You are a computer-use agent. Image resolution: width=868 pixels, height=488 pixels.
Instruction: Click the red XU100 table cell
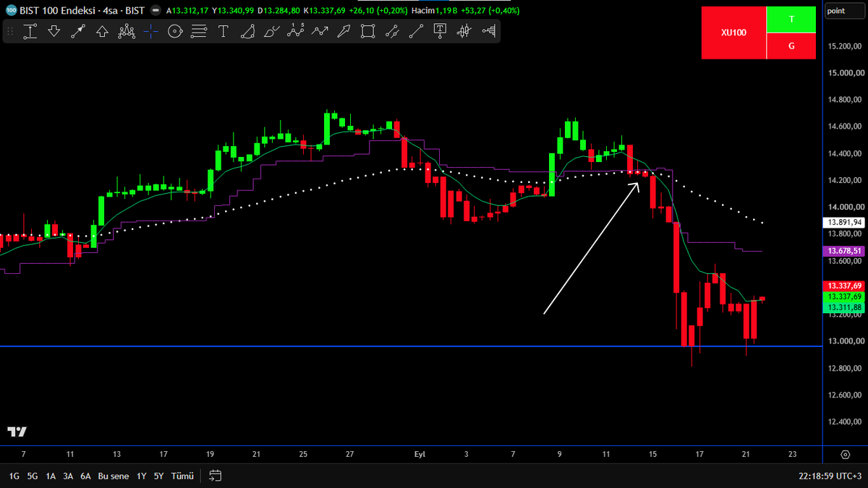point(733,33)
